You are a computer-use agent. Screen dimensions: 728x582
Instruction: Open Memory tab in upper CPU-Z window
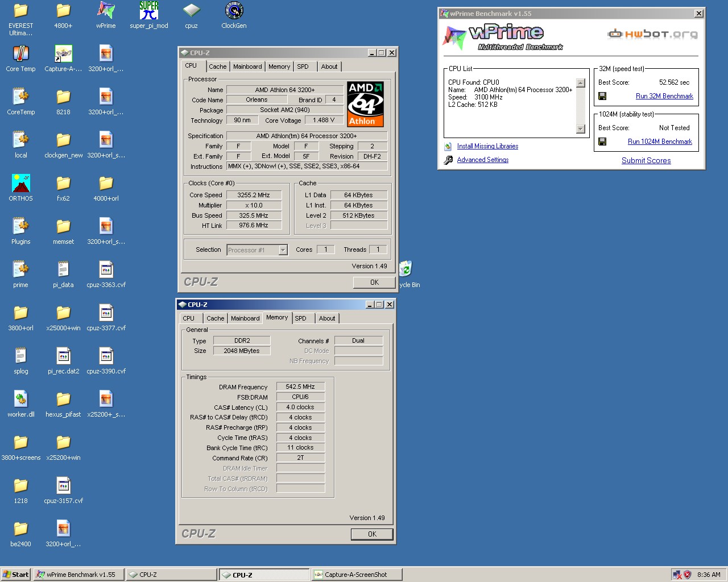point(279,66)
